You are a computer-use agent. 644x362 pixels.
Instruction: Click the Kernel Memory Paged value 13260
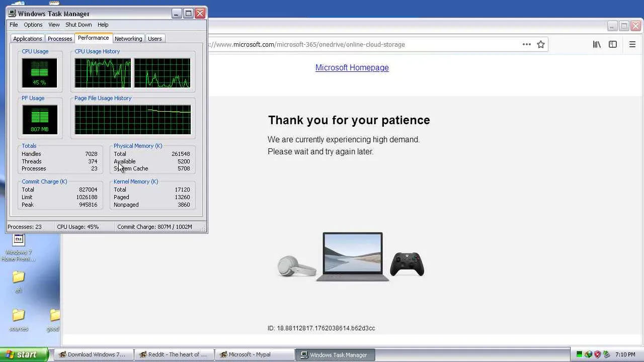[x=182, y=197]
